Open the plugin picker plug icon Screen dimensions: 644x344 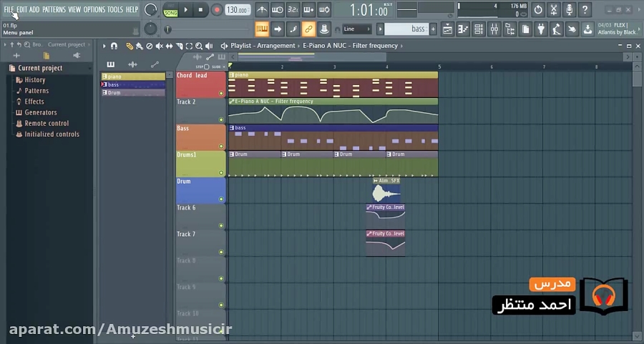pyautogui.click(x=541, y=29)
